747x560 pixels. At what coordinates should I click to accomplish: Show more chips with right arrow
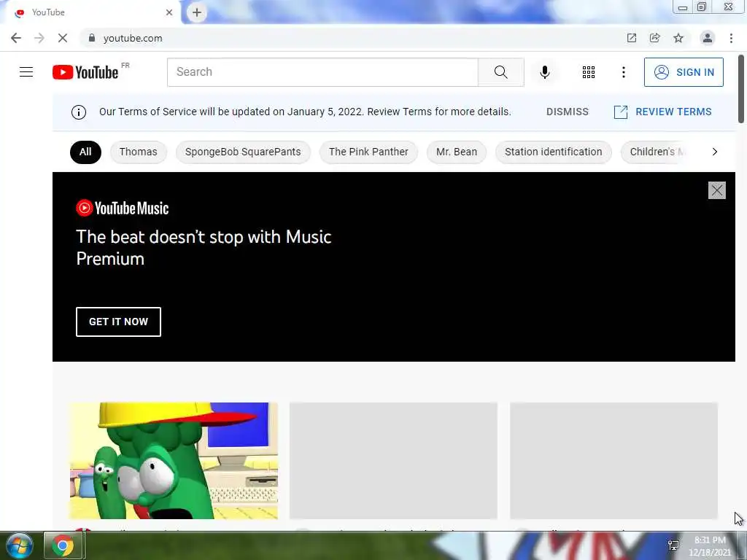(715, 152)
